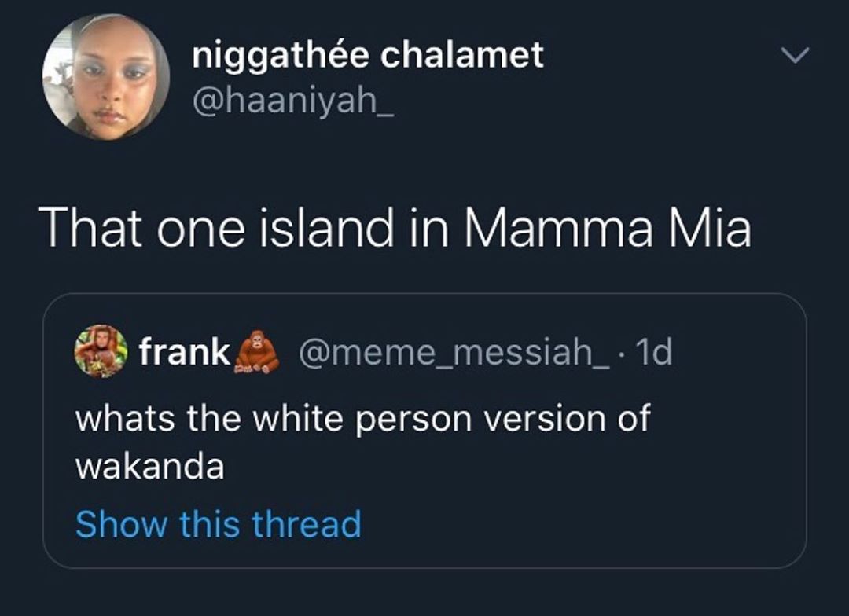Select the tweet text about Mamma Mia
The image size is (849, 616).
(397, 229)
